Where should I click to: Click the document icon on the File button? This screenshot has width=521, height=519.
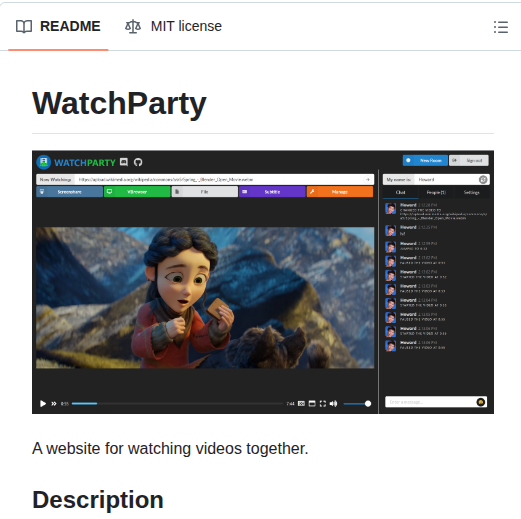click(x=177, y=192)
